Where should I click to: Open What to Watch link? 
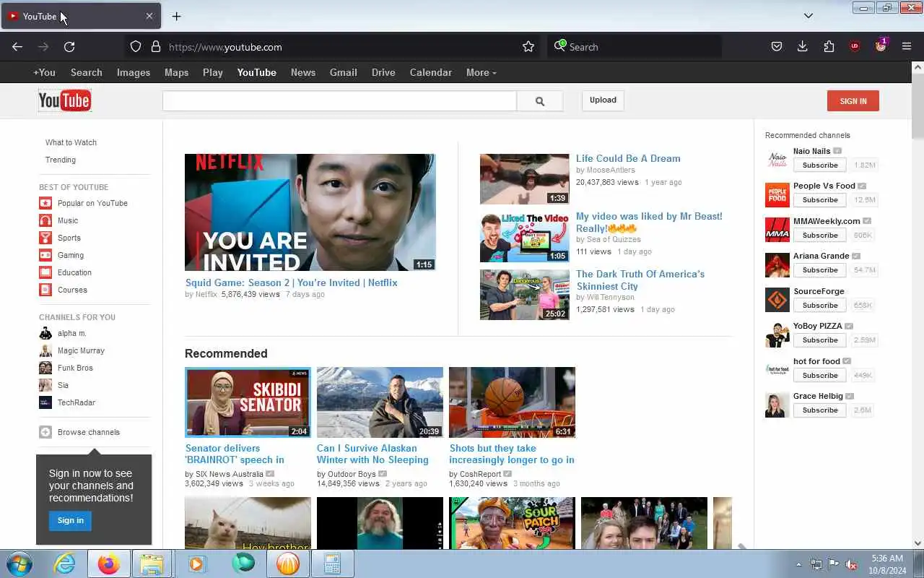[x=71, y=142]
